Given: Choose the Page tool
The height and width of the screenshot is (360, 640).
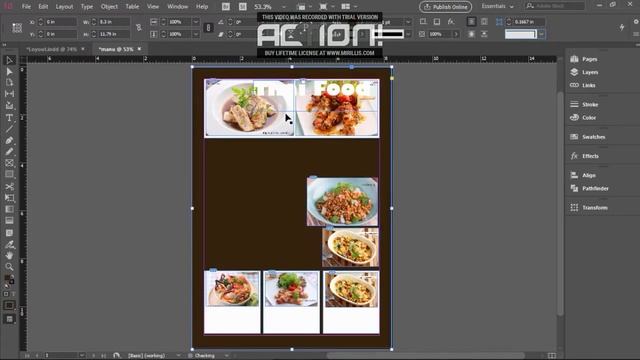Looking at the screenshot, I should coord(9,83).
